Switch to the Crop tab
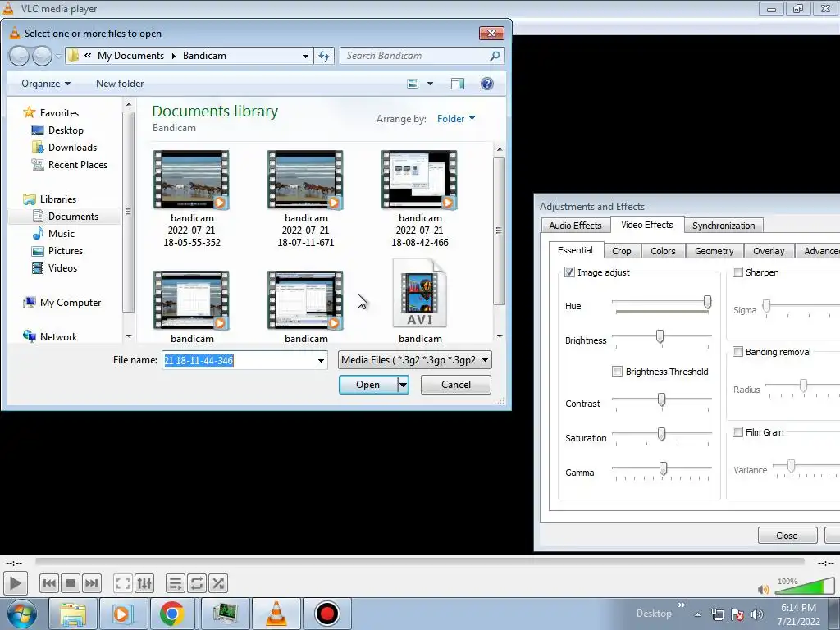Image resolution: width=840 pixels, height=630 pixels. 622,251
